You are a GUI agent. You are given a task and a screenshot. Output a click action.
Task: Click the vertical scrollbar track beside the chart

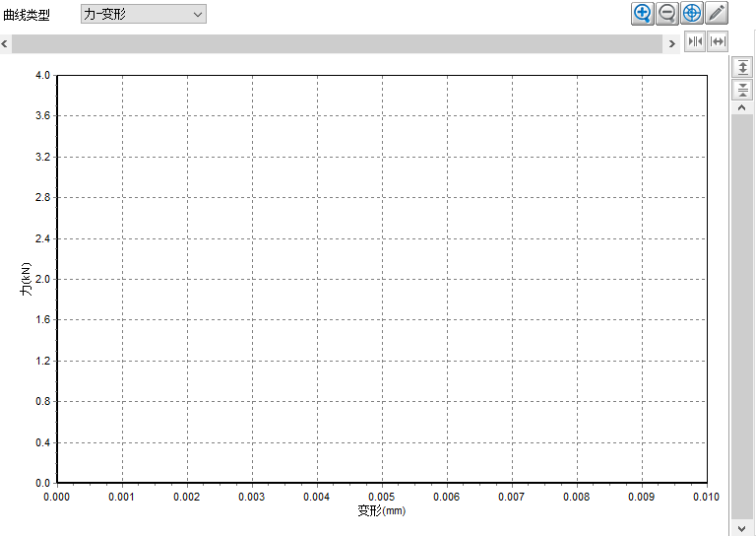741,315
